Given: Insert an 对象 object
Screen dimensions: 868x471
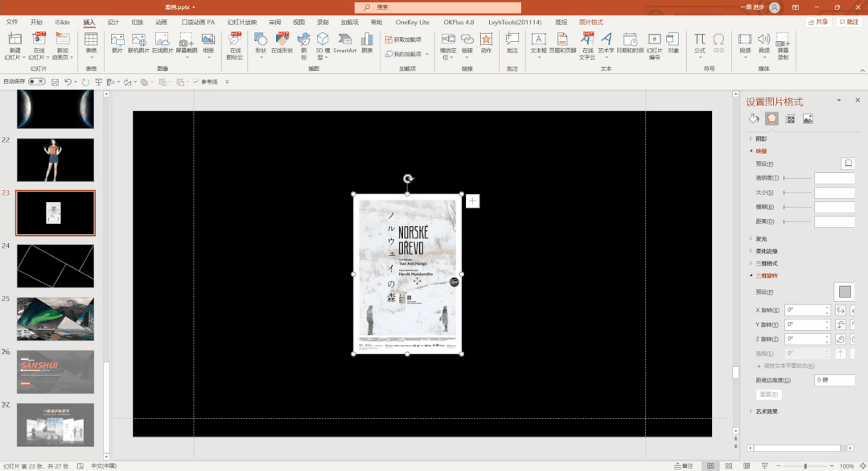Looking at the screenshot, I should 673,43.
